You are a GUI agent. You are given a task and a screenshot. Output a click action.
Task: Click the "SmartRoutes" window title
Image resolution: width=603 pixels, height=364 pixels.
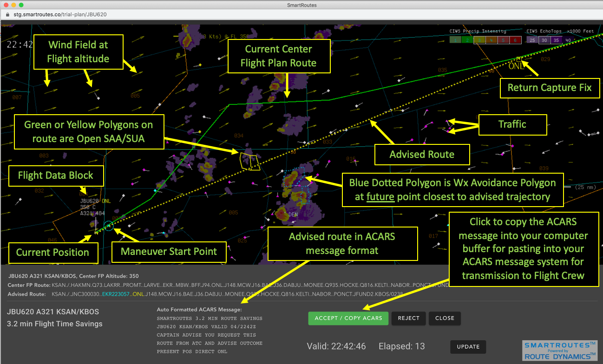(x=301, y=5)
